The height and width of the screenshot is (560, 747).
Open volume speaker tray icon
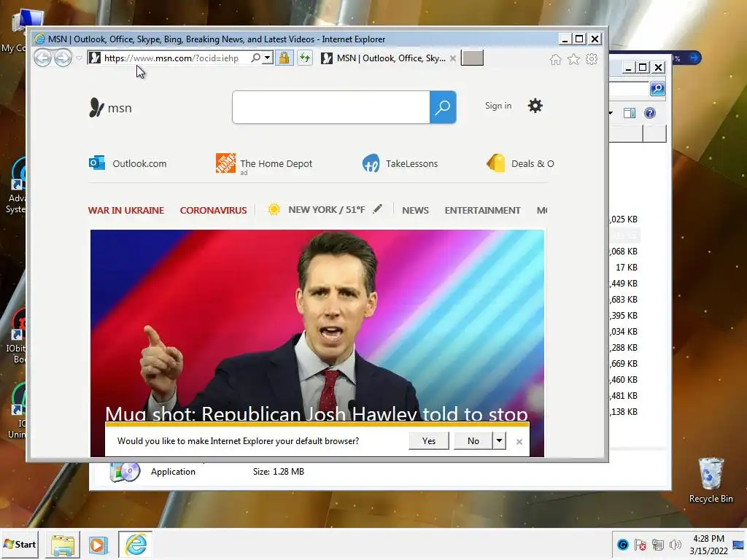pos(675,545)
